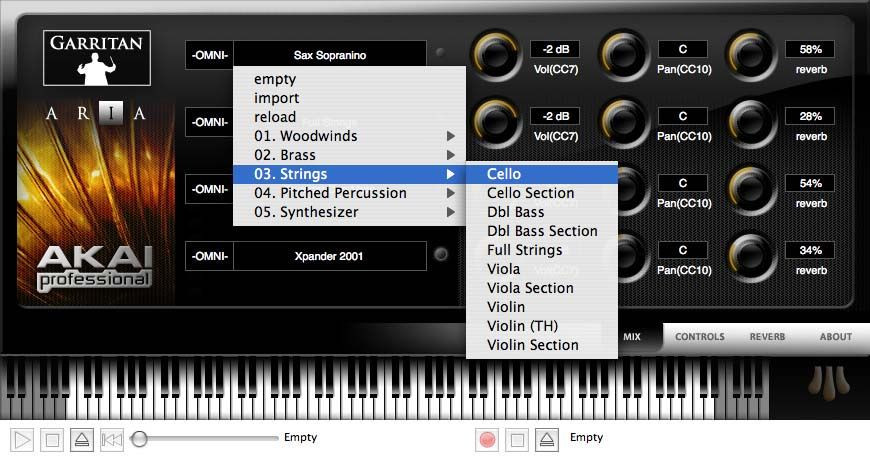This screenshot has width=870, height=460.
Task: Expand the 01. Woodwinds submenu
Action: pos(349,136)
